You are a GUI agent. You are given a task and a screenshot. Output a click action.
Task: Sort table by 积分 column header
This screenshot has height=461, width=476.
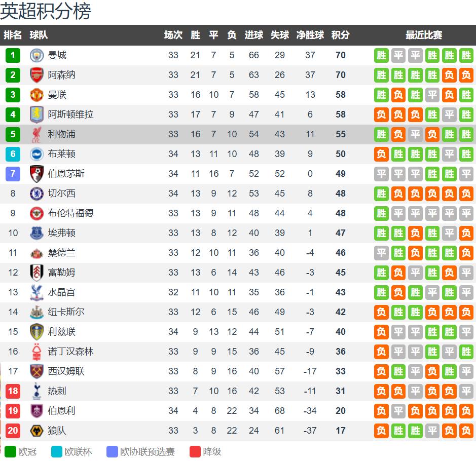point(340,35)
